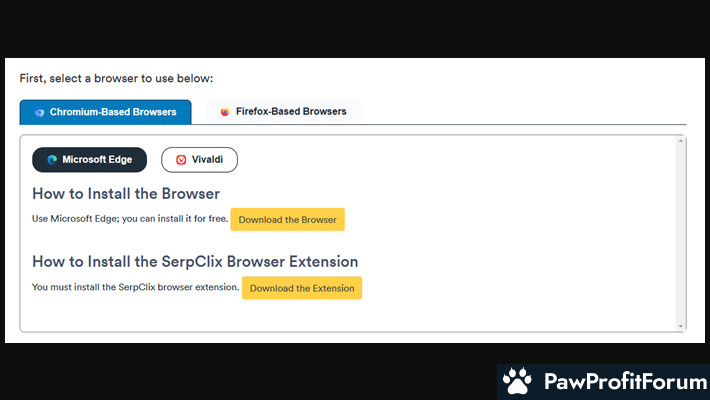Click the white paw print logo icon
Screen dimensions: 710x400
pos(517,382)
